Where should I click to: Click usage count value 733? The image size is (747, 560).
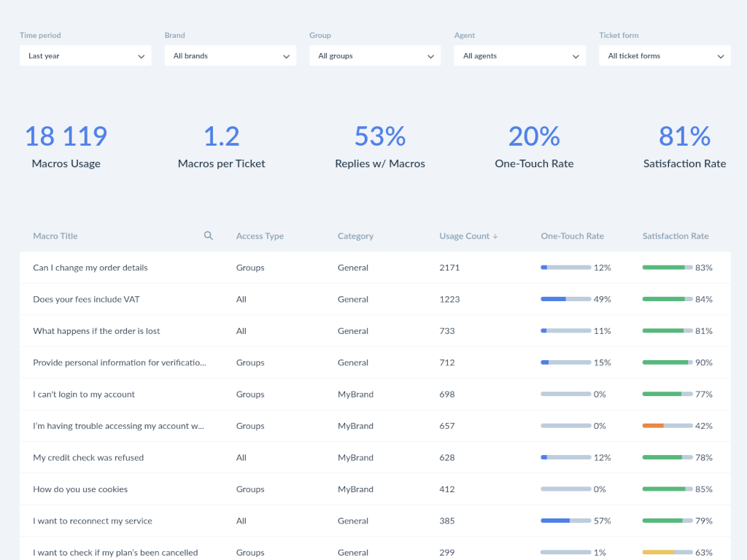click(447, 331)
